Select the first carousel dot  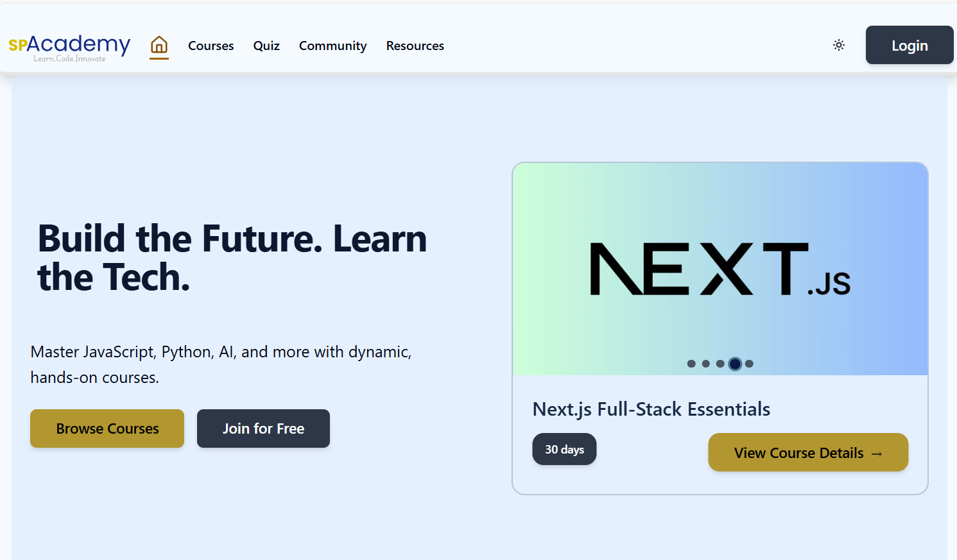691,364
